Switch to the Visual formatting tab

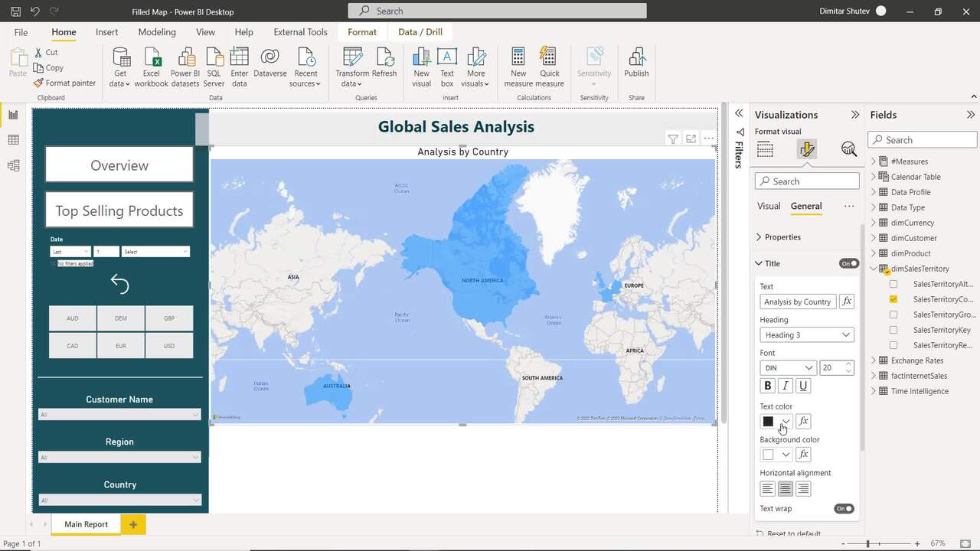[769, 206]
